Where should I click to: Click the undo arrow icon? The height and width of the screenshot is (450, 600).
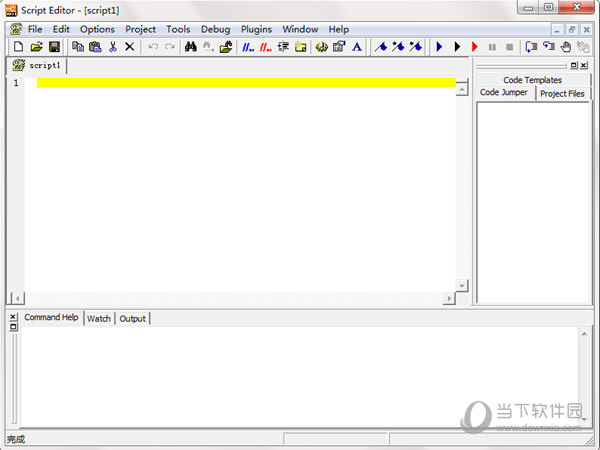153,47
